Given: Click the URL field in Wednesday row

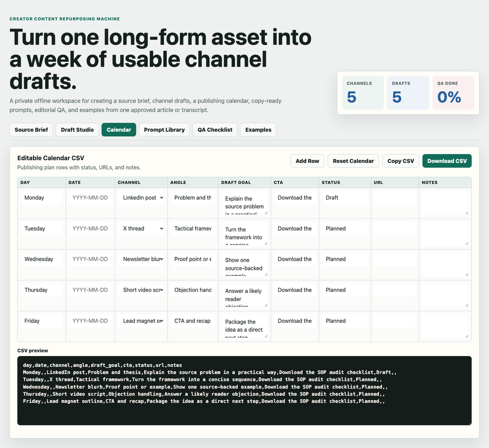Looking at the screenshot, I should point(395,259).
